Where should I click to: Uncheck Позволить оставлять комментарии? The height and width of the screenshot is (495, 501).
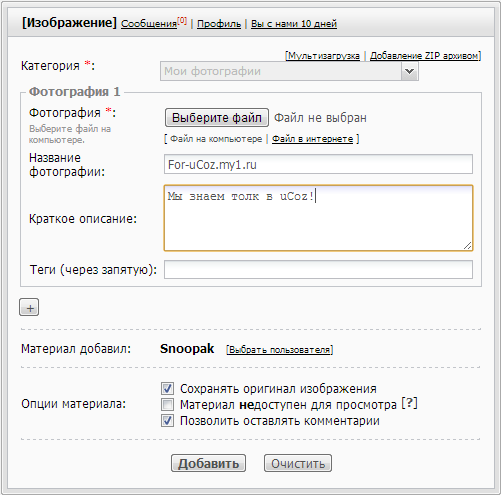coord(167,421)
